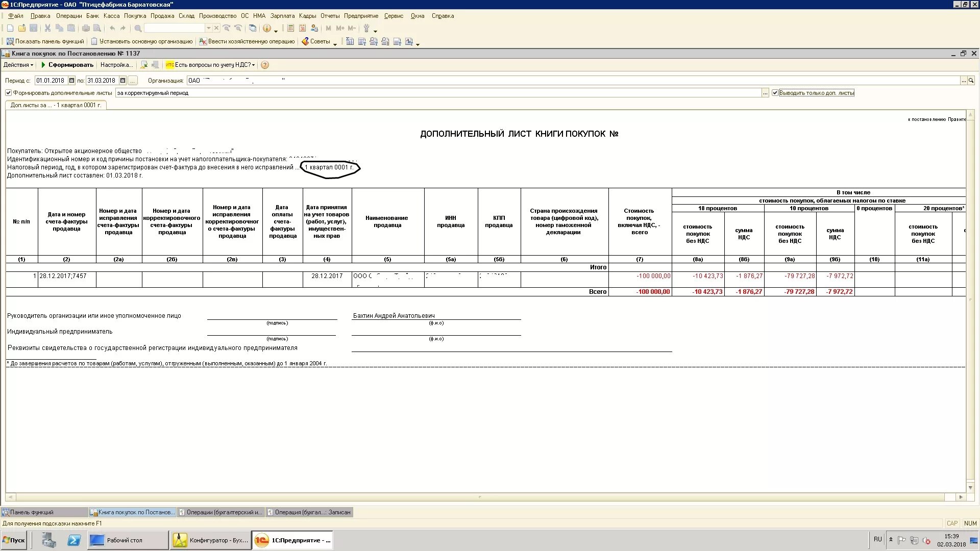Click the wrench service settings icon

366,29
